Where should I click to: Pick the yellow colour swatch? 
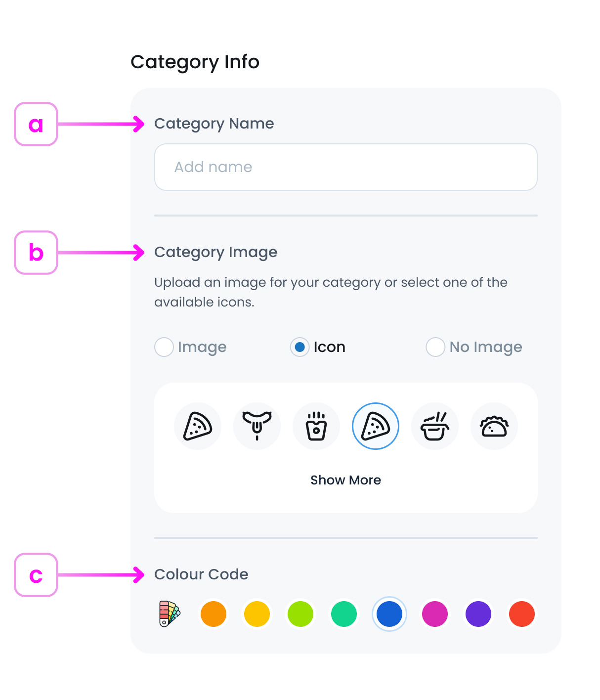click(x=257, y=614)
